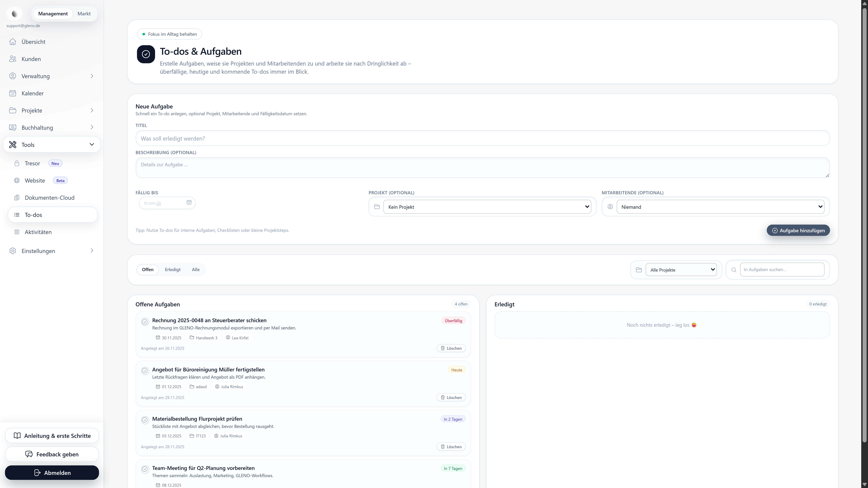Check off 'Materialbestellung Flurprojekt prüfen'

pyautogui.click(x=145, y=420)
